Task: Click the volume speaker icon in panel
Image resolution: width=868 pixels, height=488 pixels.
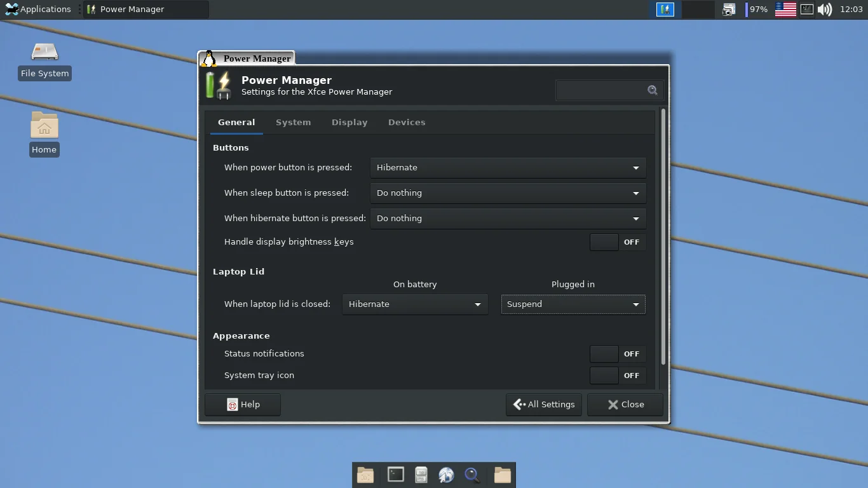Action: [x=825, y=10]
